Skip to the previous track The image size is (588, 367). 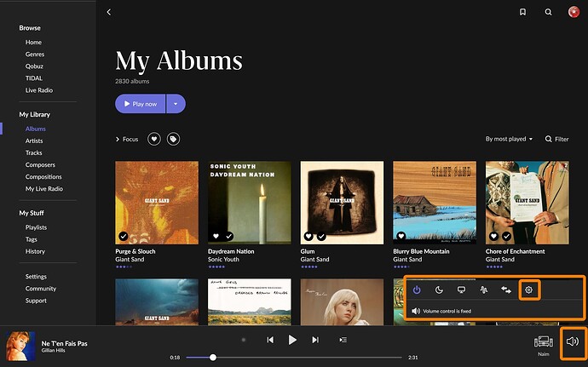[x=270, y=340]
